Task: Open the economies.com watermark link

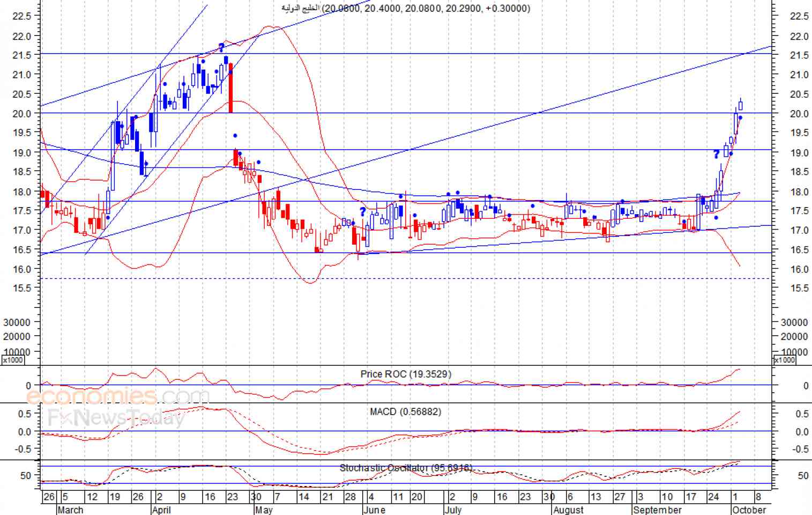Action: point(118,396)
